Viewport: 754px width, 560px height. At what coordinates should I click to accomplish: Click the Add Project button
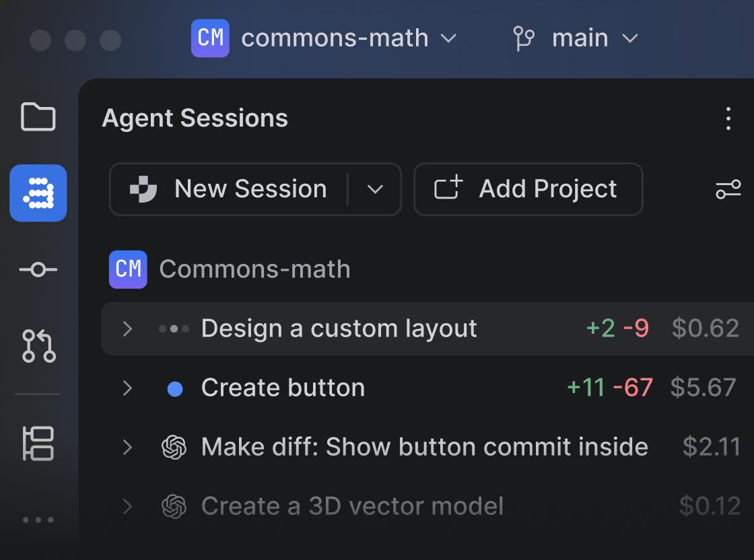(528, 189)
